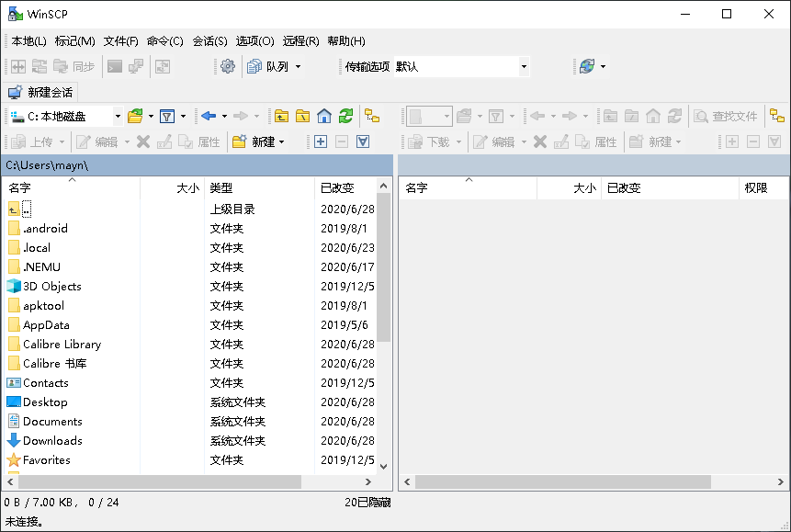Viewport: 791px width, 532px height.
Task: Sort local files by 已改变 column
Action: point(345,187)
